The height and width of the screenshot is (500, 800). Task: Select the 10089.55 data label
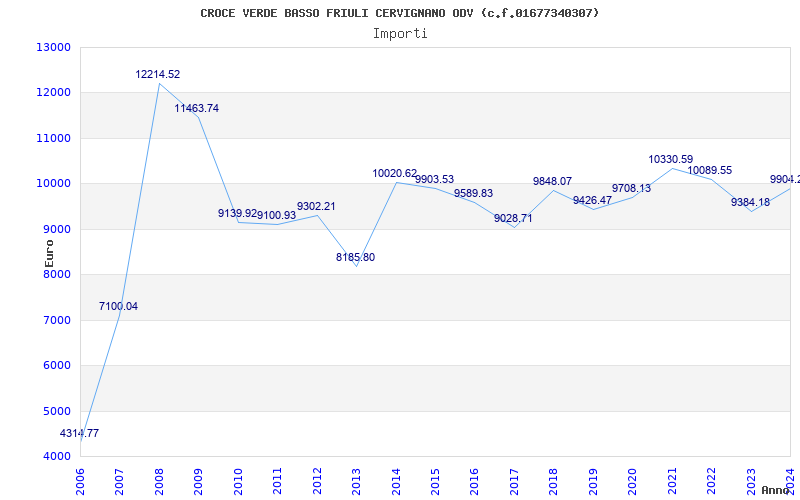[x=710, y=170]
